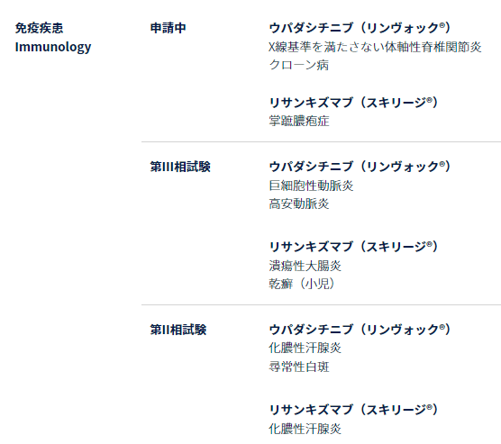Select the 尋常性白斑 indication
Viewport: 501px width, 444px height.
click(x=299, y=367)
